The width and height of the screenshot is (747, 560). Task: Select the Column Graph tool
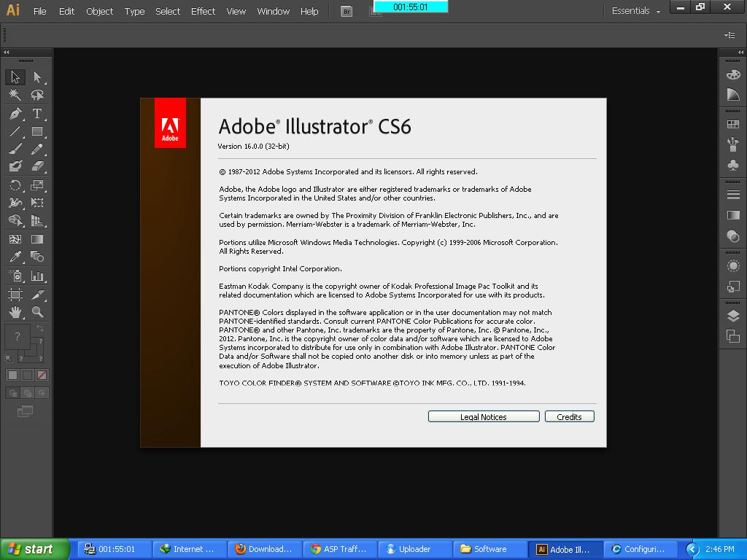pos(37,276)
